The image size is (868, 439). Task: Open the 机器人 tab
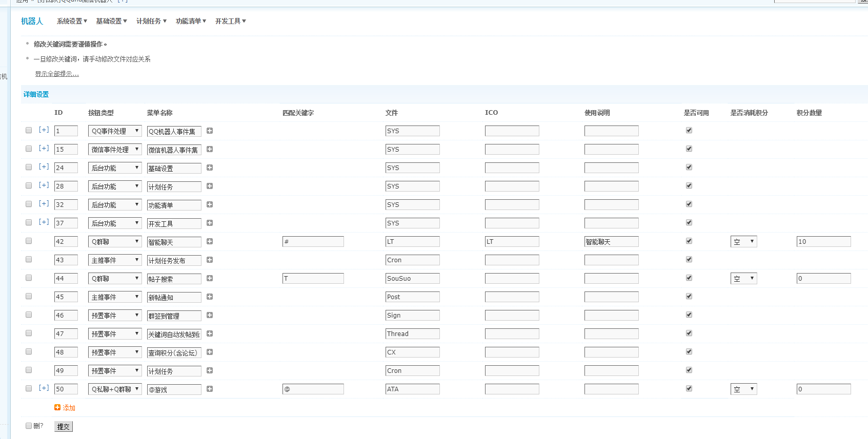[x=32, y=21]
